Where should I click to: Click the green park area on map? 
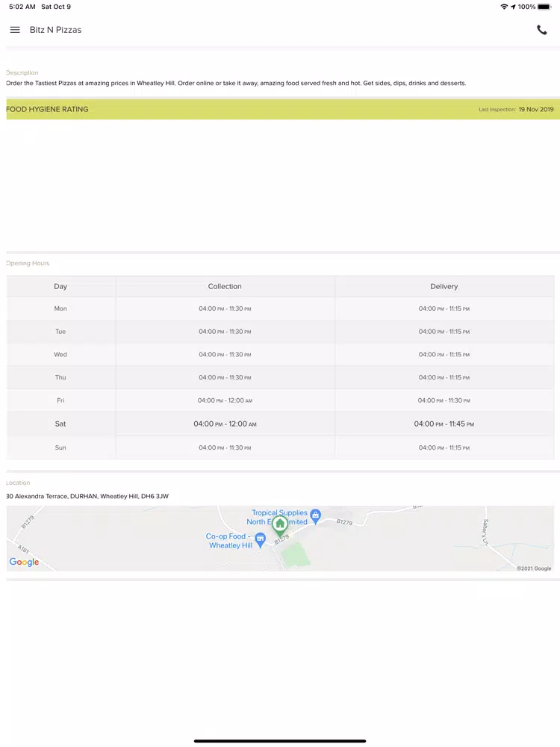(295, 554)
